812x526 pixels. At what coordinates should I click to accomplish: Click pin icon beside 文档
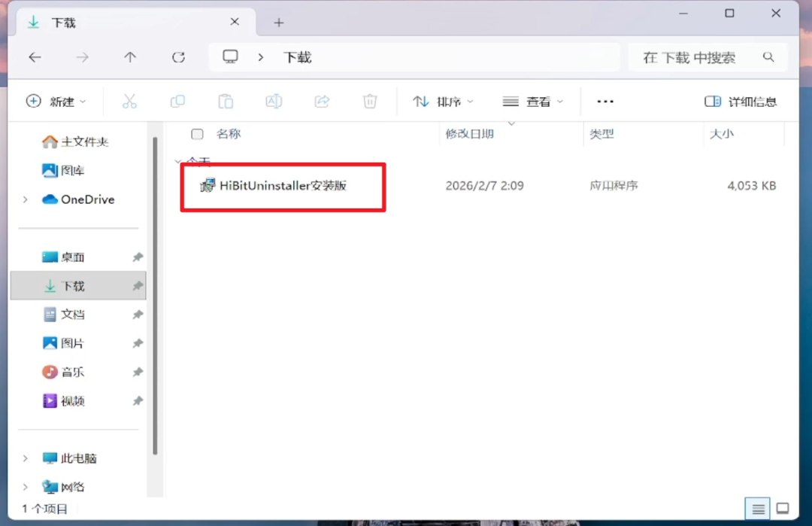point(138,315)
